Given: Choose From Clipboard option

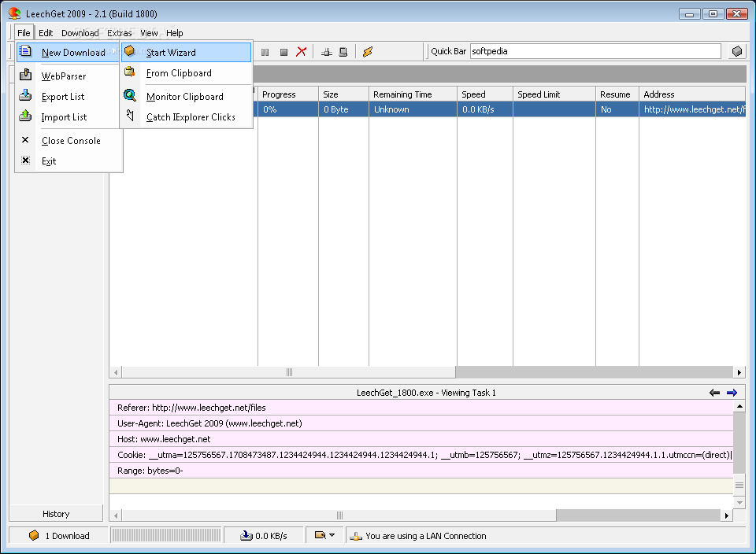Looking at the screenshot, I should (x=186, y=72).
